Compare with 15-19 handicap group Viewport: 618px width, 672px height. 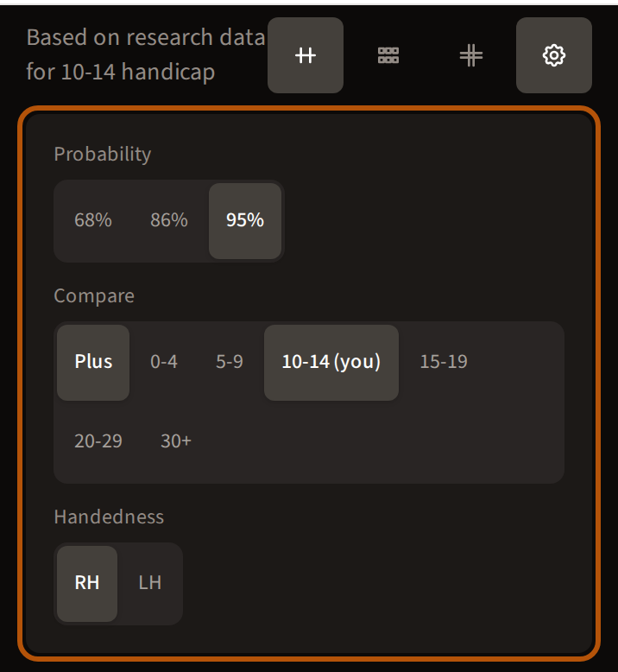click(444, 363)
